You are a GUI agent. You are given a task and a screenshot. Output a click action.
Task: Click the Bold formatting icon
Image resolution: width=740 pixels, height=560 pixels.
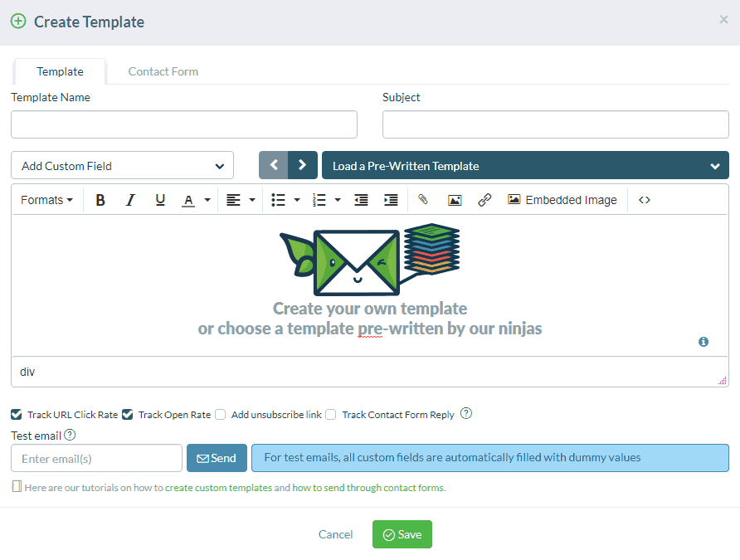pyautogui.click(x=100, y=200)
